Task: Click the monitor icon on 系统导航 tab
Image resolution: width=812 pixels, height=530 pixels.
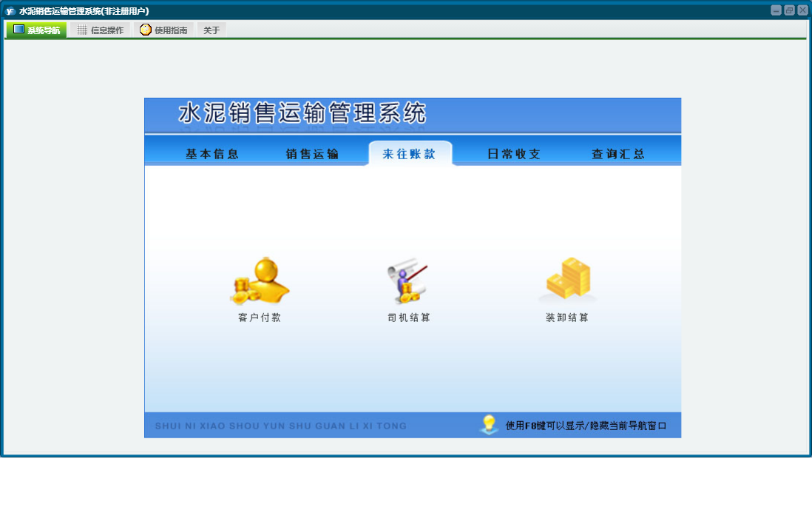Action: pos(19,30)
